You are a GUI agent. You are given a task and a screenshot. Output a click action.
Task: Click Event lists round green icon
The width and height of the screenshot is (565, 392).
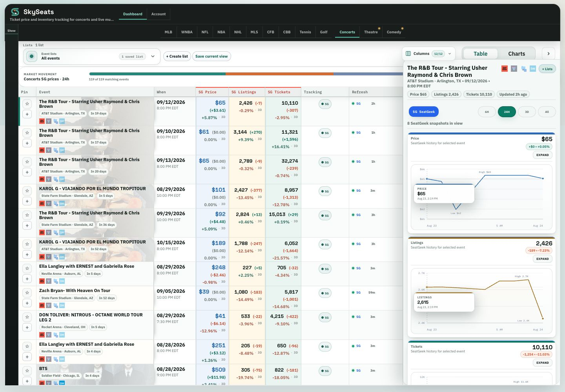coord(31,56)
